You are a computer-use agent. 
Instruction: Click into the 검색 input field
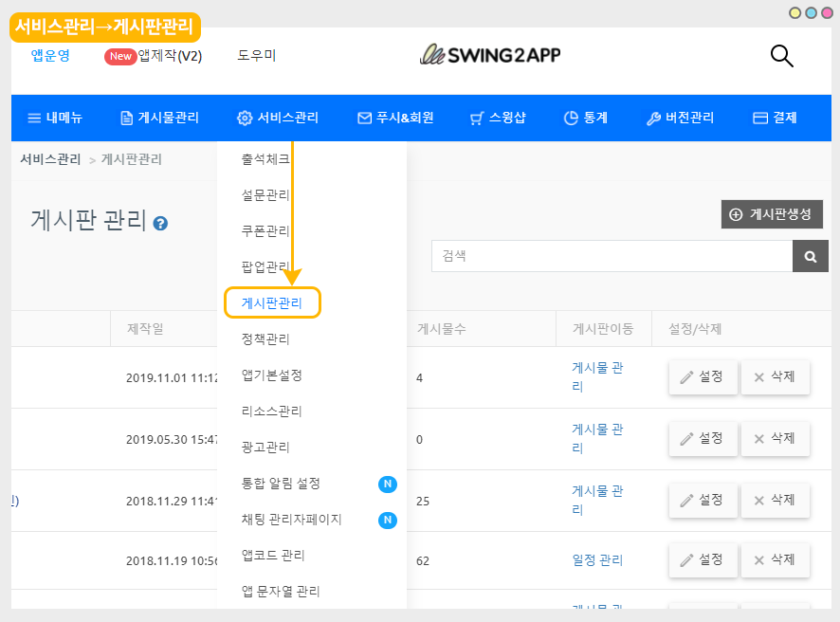(x=612, y=256)
